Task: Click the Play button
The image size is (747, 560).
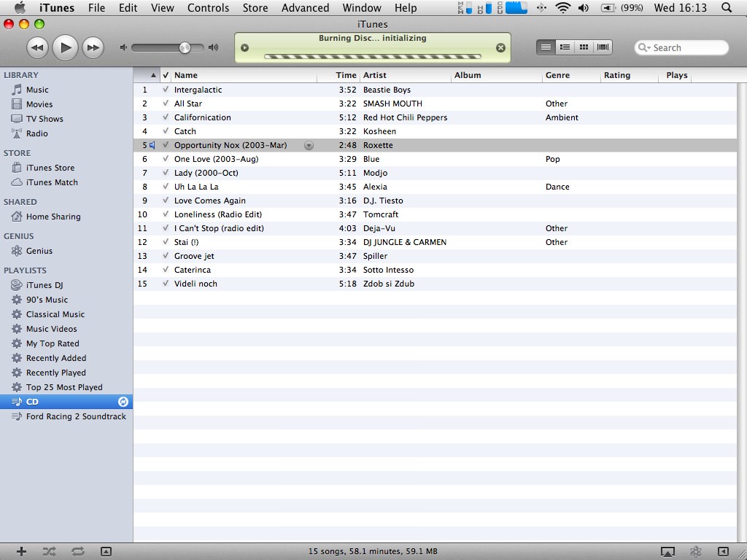Action: [65, 47]
